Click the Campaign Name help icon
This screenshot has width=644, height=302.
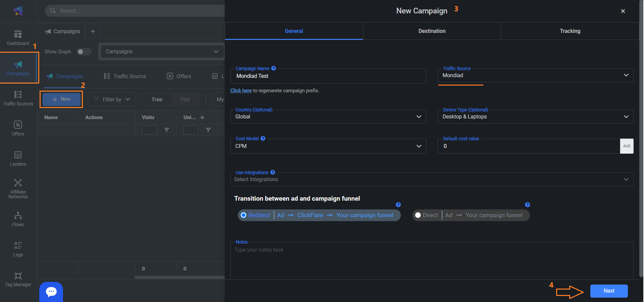pyautogui.click(x=274, y=68)
